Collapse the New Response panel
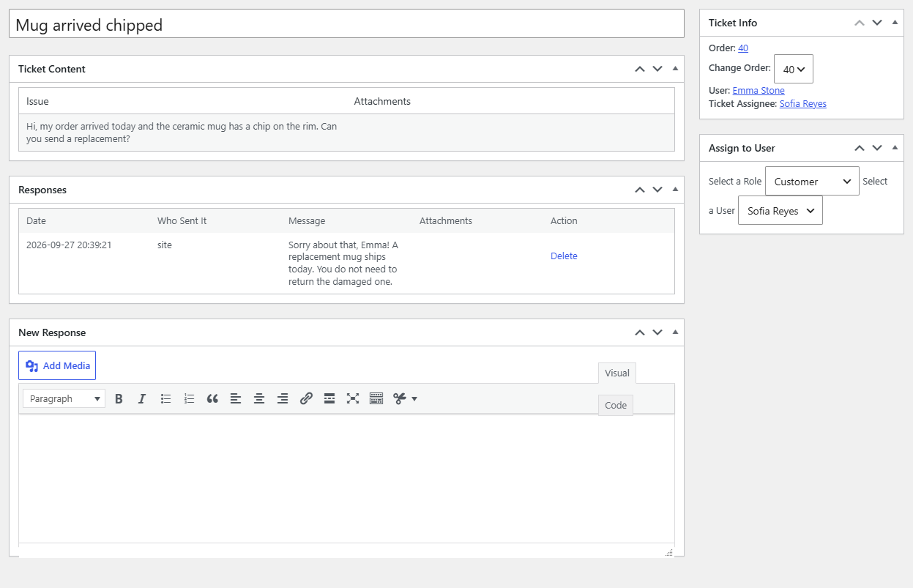The height and width of the screenshot is (588, 913). [675, 332]
